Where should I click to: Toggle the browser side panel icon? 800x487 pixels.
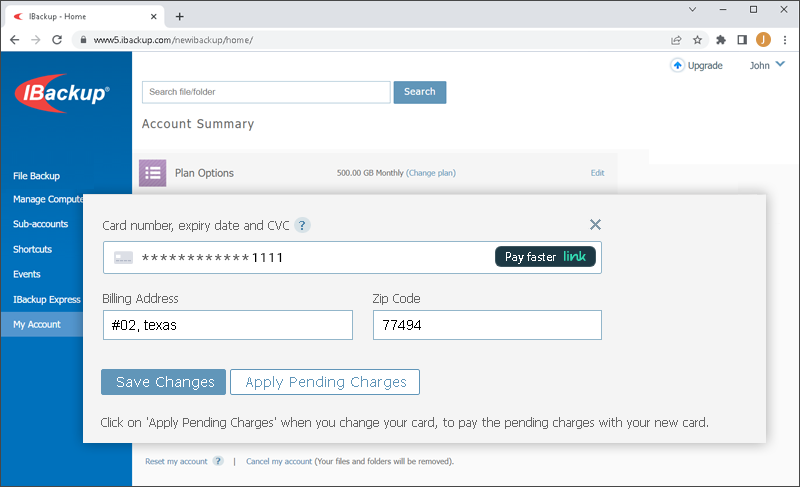click(742, 40)
